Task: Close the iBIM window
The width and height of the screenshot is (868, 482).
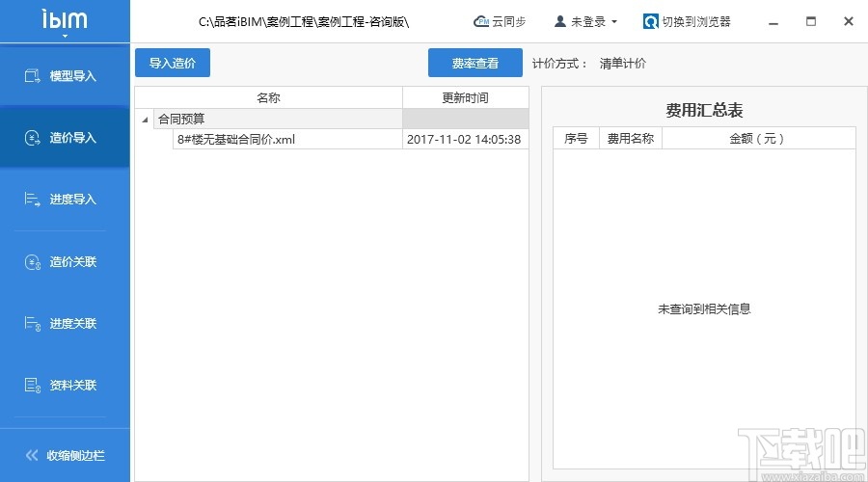Action: 849,21
